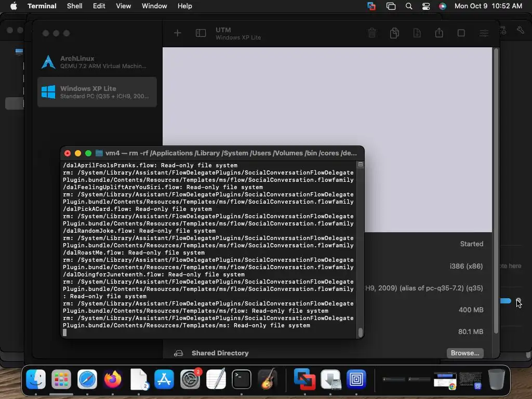Click the VMware Fusion menu bar icon
The image size is (532, 399).
[371, 6]
